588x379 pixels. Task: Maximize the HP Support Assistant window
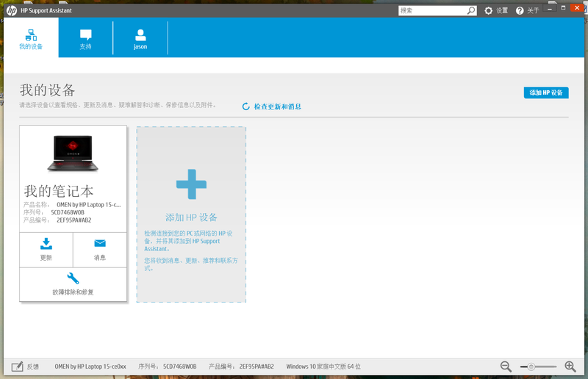click(563, 8)
